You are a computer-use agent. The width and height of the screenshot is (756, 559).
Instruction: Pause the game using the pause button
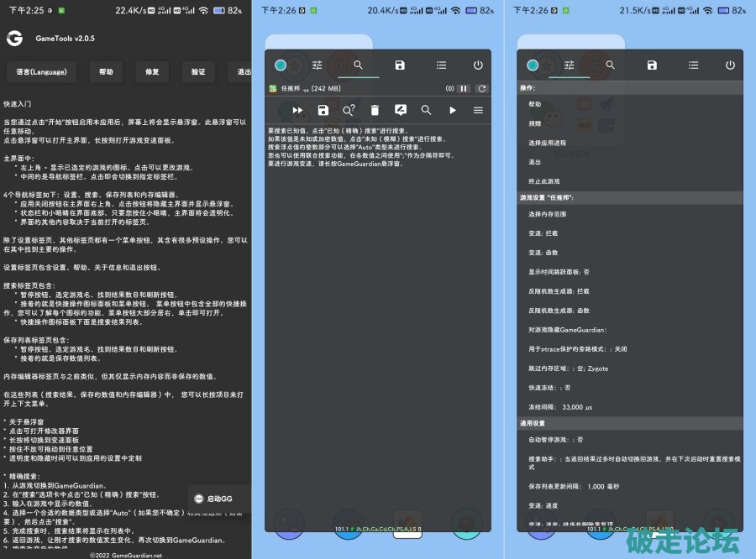coord(464,88)
